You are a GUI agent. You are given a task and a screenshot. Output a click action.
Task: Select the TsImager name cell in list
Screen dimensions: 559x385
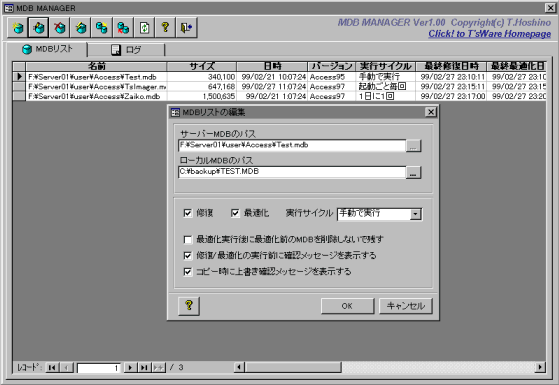(96, 86)
